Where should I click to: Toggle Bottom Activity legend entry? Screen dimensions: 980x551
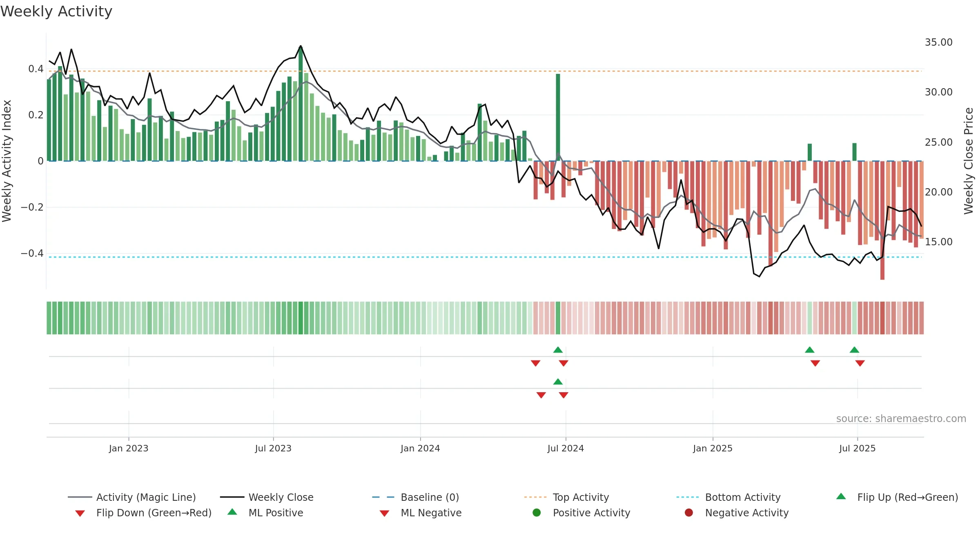(728, 497)
